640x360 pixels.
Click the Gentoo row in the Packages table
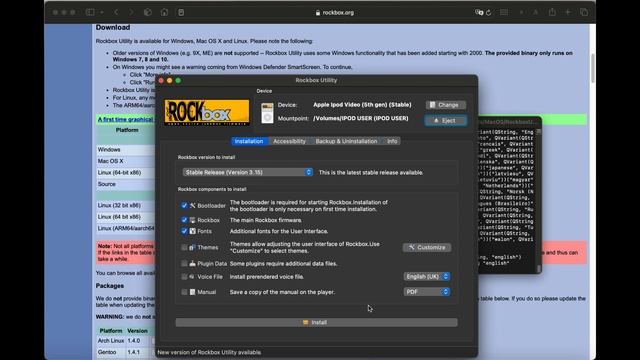pos(125,352)
